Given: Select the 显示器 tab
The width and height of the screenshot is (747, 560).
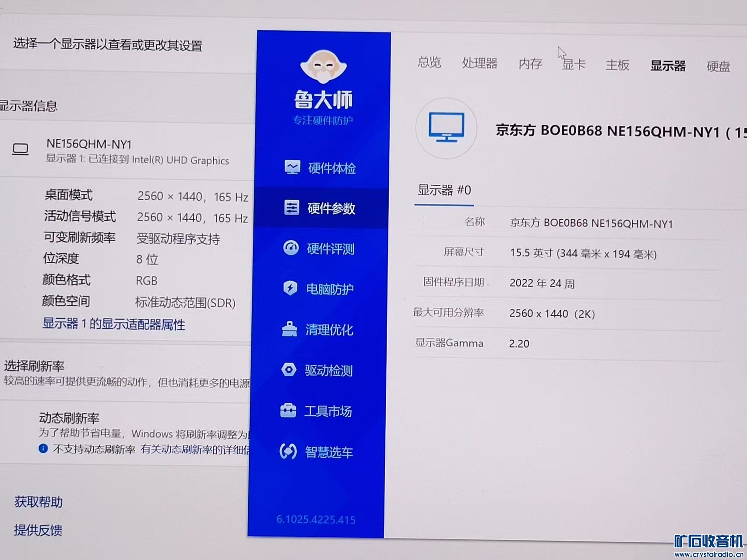Looking at the screenshot, I should point(668,66).
